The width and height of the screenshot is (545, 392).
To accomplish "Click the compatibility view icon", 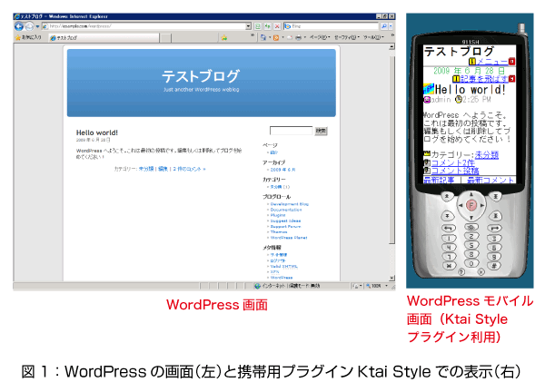I will click(258, 26).
